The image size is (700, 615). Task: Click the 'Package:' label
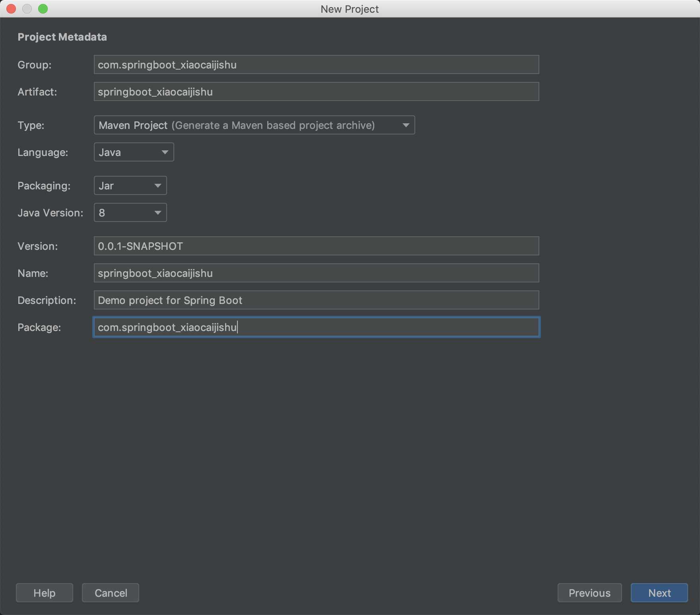click(39, 327)
